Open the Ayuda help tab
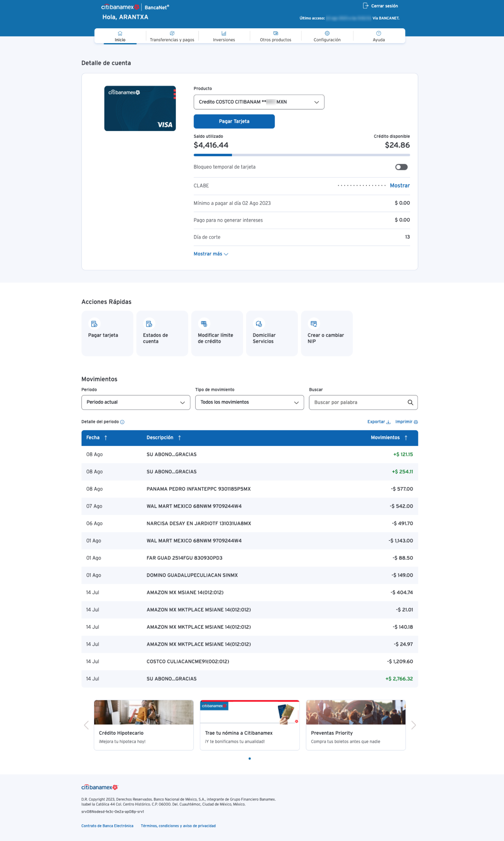Screen dimensions: 504x841 coord(379,36)
